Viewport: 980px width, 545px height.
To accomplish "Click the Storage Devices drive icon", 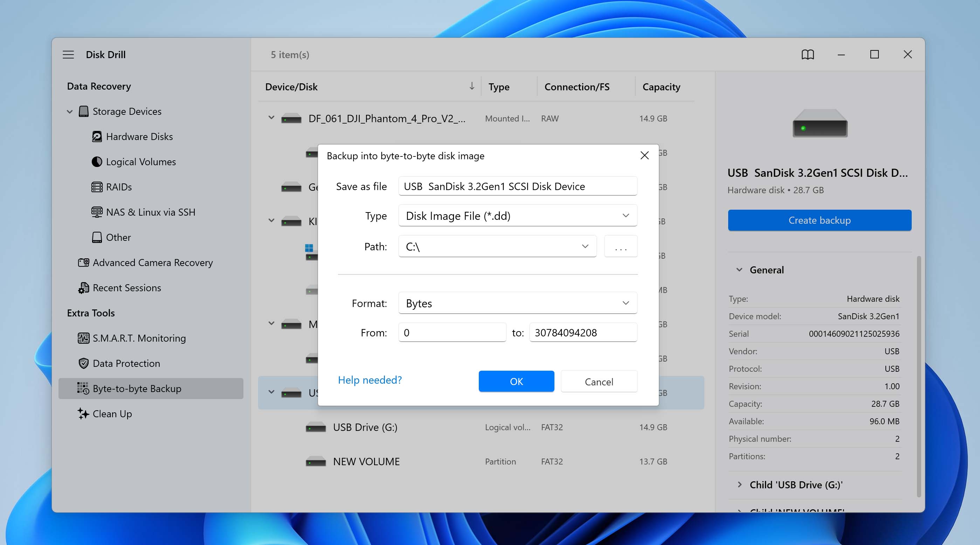I will [84, 111].
